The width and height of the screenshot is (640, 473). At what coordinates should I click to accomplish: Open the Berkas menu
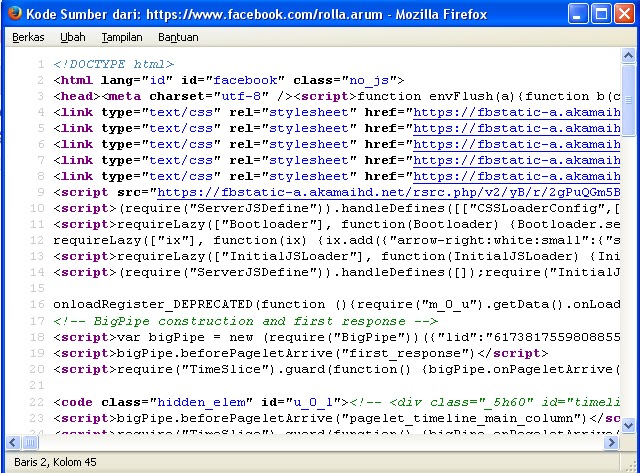tap(28, 37)
